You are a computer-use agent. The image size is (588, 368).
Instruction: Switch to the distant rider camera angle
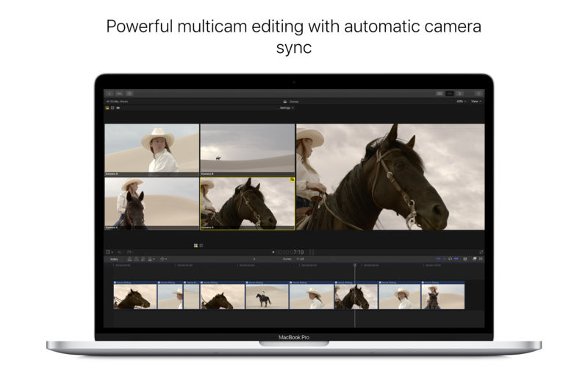[248, 149]
